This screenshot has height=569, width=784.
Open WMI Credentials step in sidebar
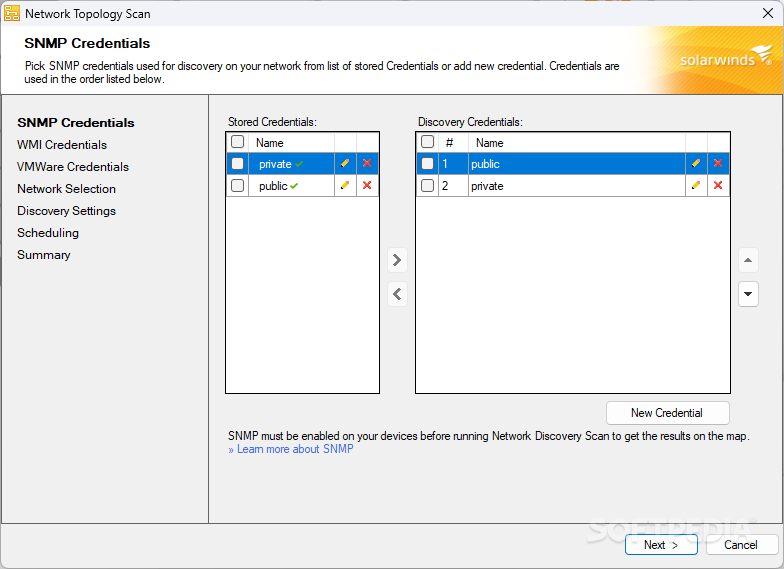tap(62, 145)
